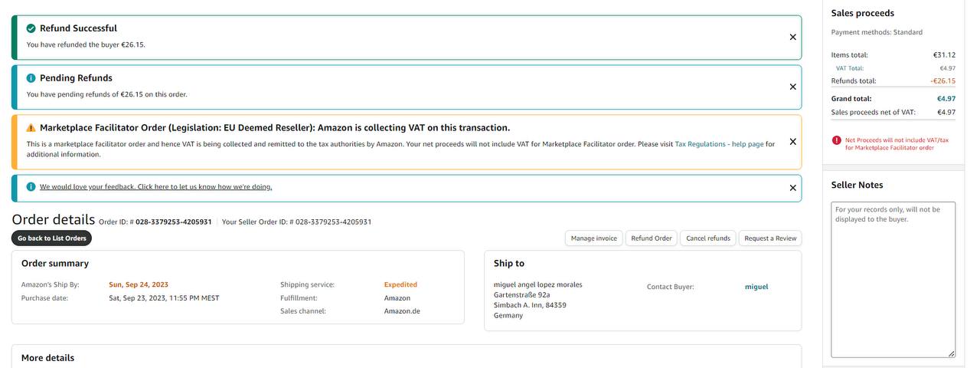Click the Cancel refunds button
This screenshot has height=368, width=980.
(x=708, y=238)
